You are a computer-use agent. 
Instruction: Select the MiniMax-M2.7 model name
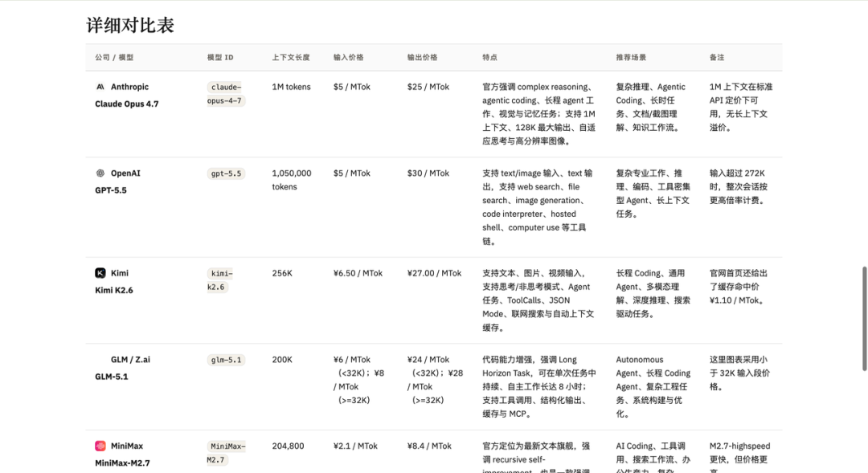click(x=122, y=463)
